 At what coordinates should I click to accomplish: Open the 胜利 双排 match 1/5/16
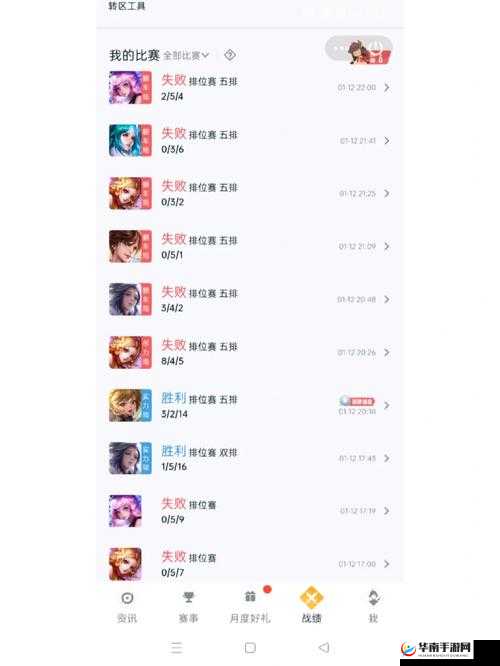[250, 458]
